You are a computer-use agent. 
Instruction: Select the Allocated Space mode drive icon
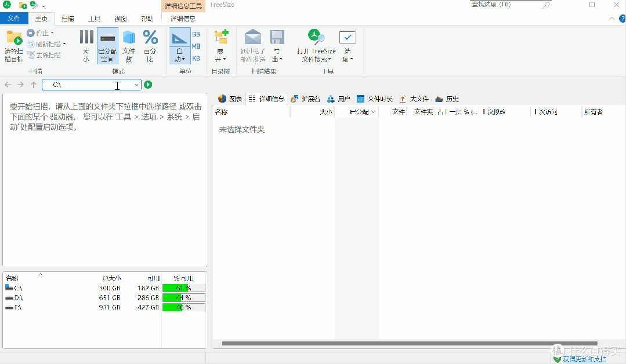point(107,38)
